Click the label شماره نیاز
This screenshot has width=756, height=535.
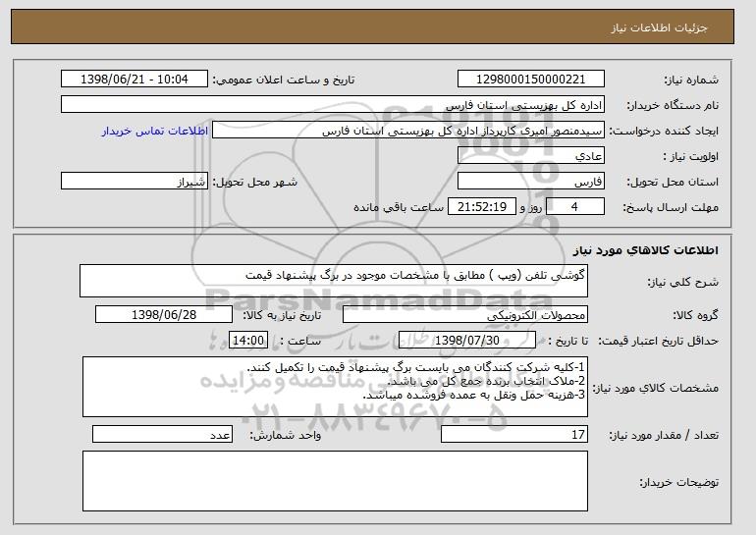point(691,80)
